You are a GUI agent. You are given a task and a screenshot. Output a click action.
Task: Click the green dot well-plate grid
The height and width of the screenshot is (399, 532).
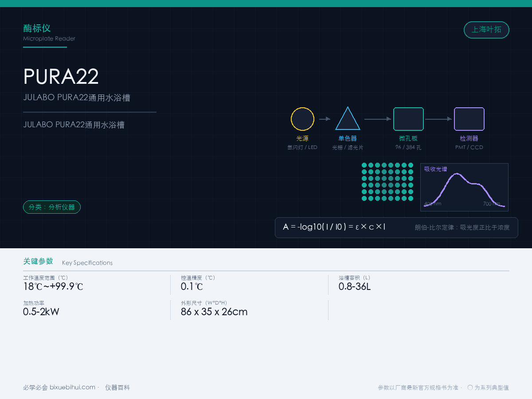click(387, 182)
